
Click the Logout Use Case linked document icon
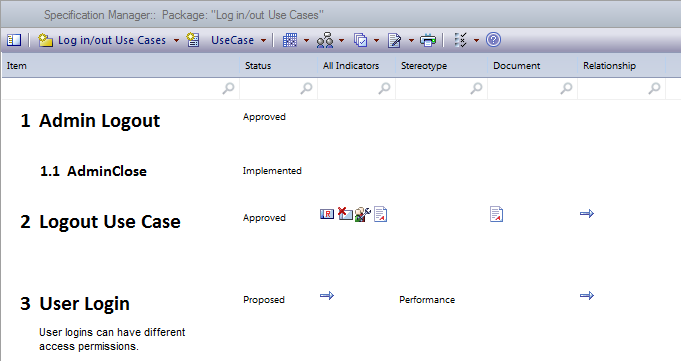coord(496,214)
